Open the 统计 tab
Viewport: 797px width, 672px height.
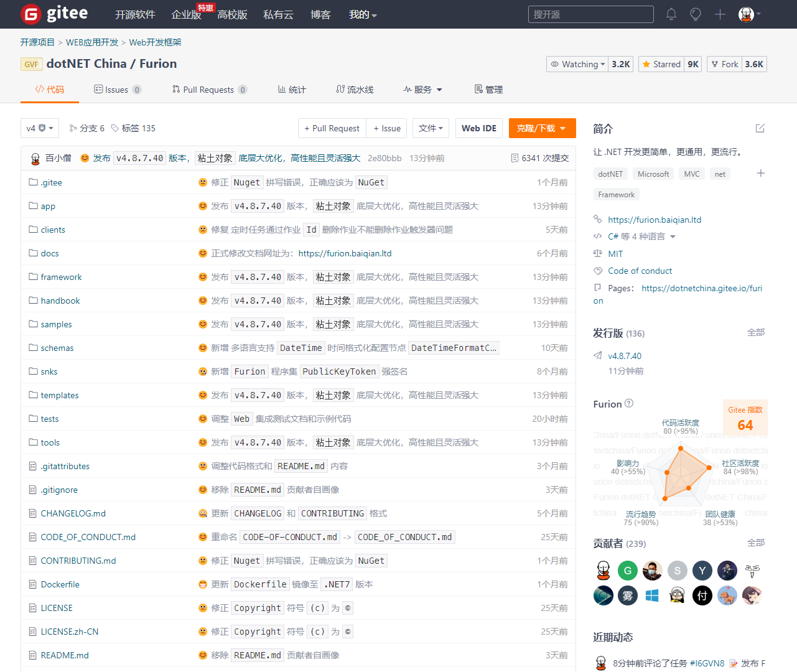pyautogui.click(x=292, y=90)
